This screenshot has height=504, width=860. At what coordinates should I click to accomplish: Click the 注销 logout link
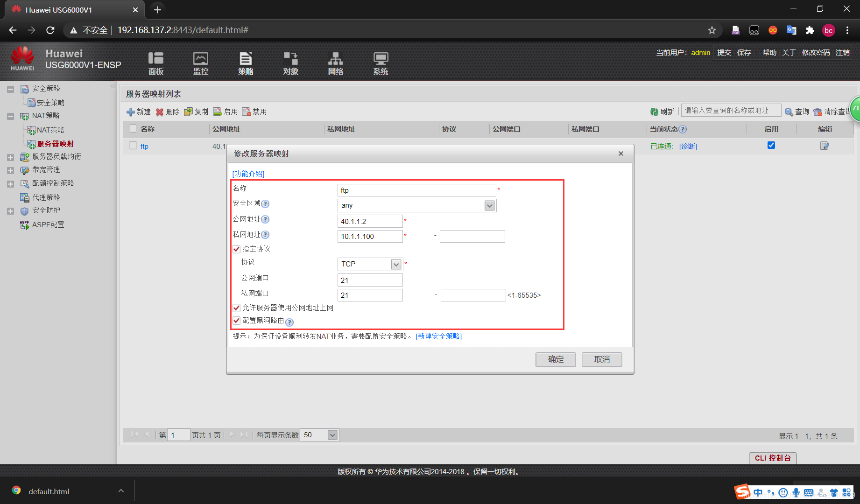(x=843, y=52)
